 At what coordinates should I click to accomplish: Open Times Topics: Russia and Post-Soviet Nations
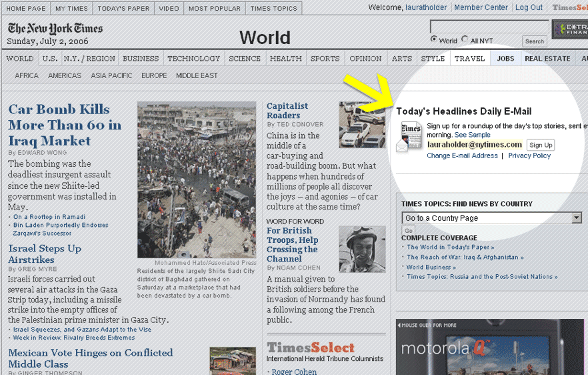(482, 277)
